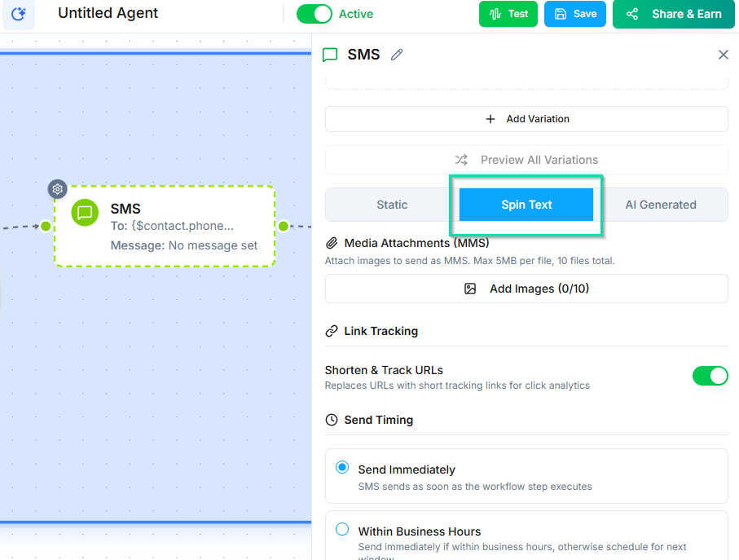The height and width of the screenshot is (560, 739).
Task: Click the app logo icon in top-left
Action: (x=18, y=14)
